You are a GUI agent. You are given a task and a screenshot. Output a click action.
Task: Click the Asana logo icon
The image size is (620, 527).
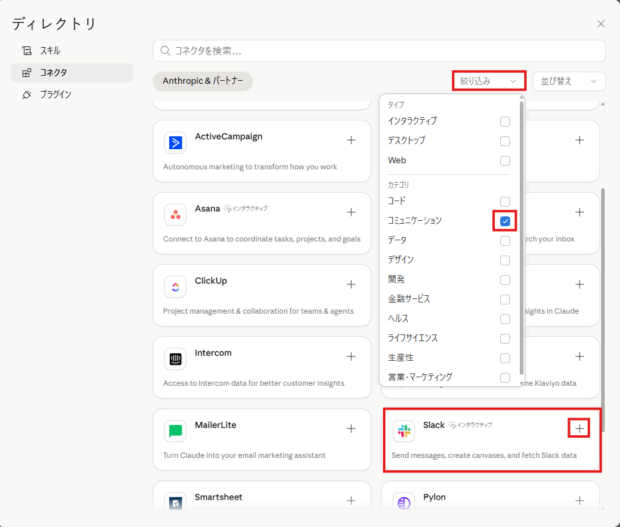pyautogui.click(x=176, y=215)
